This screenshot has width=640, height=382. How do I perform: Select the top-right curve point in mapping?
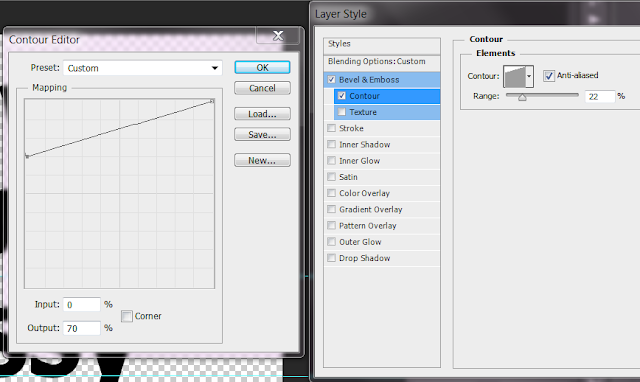(212, 101)
